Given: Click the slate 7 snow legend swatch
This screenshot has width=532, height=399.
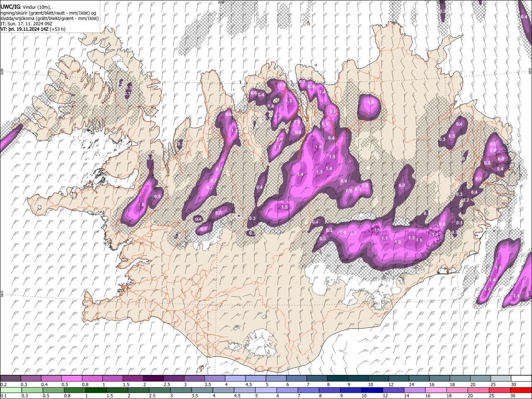Looking at the screenshot, I should pyautogui.click(x=317, y=378).
